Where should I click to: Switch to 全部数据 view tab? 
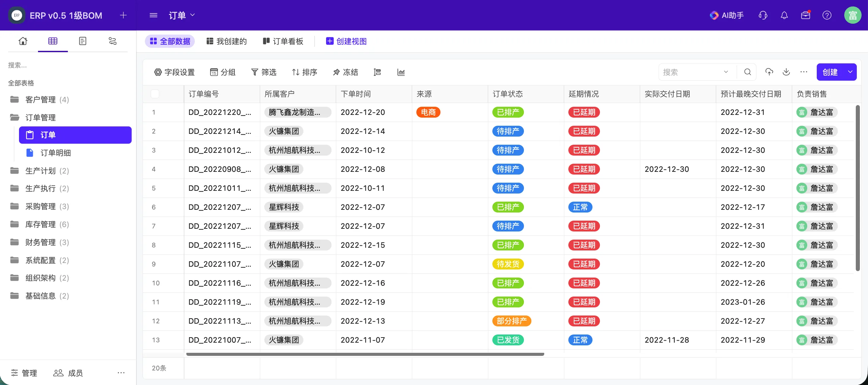(x=170, y=41)
